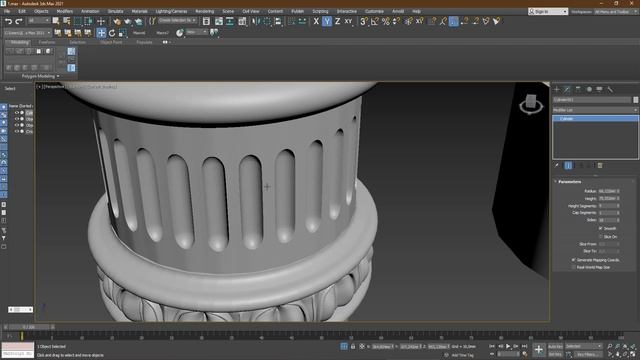Open the Create Selection Set dropdown

[x=177, y=20]
